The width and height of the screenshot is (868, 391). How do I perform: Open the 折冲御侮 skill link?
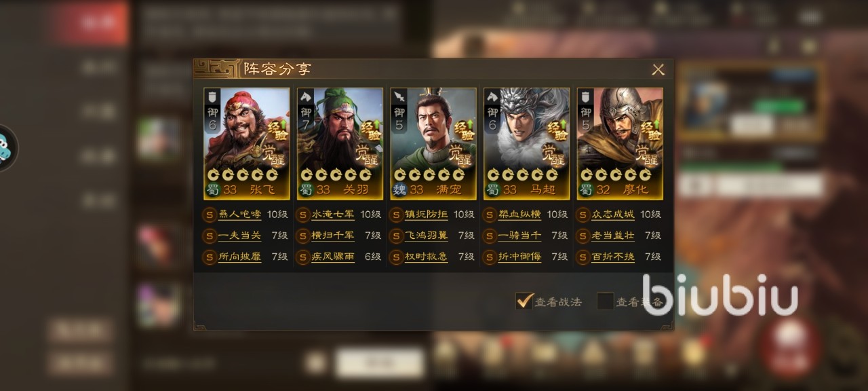pos(519,257)
